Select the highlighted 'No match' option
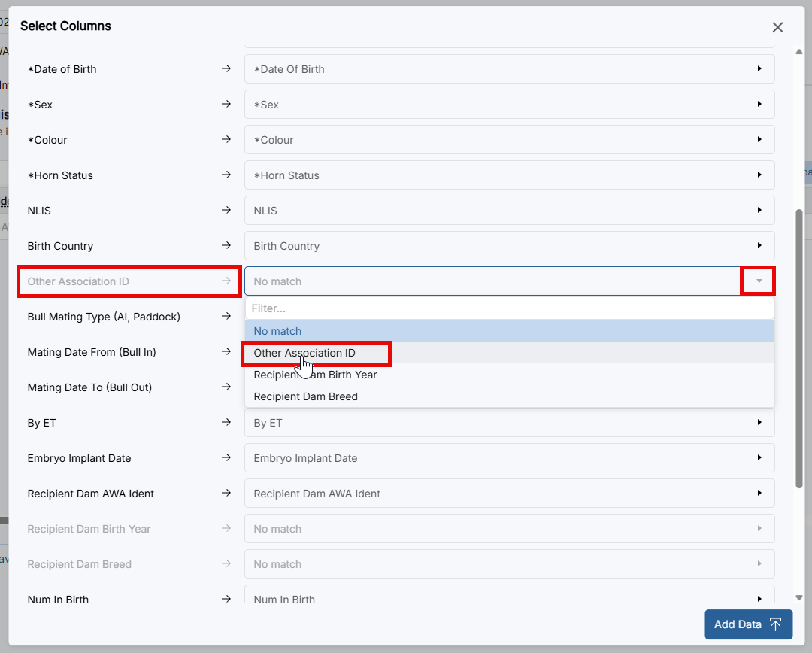Screen dimensions: 812x653 (277, 331)
